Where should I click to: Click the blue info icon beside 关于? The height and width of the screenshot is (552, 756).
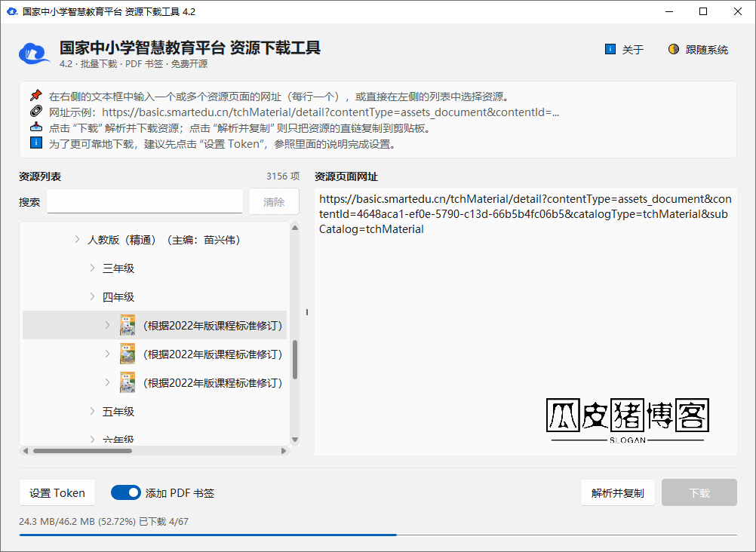[610, 49]
